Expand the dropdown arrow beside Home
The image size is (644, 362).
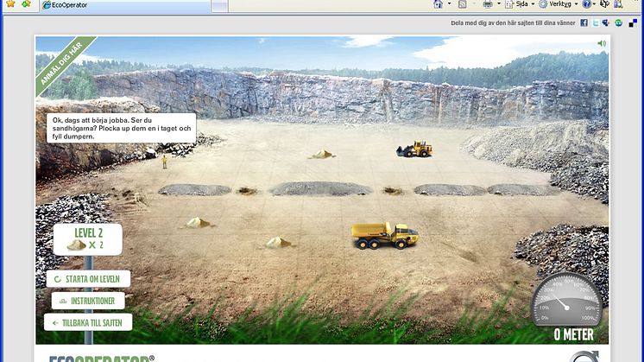click(x=449, y=4)
